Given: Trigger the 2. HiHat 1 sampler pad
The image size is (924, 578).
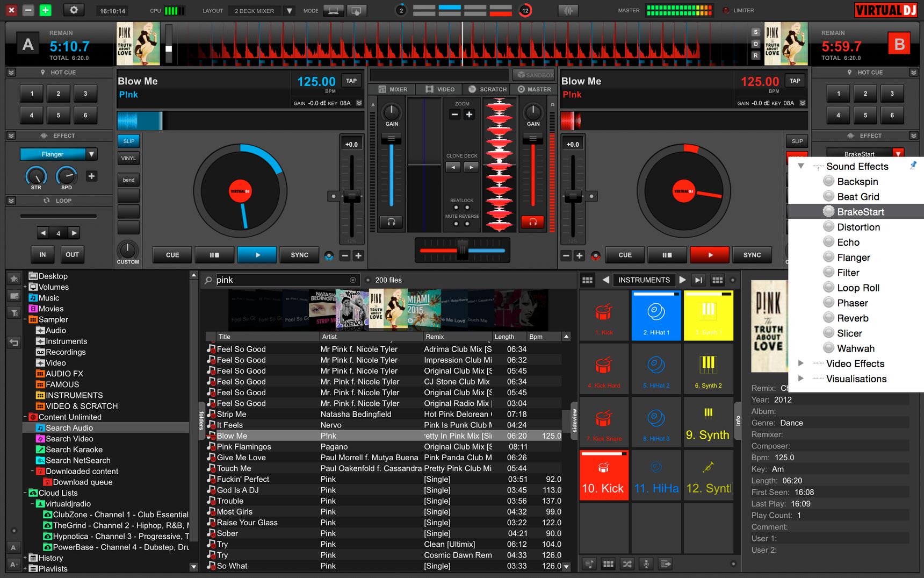Looking at the screenshot, I should click(656, 315).
